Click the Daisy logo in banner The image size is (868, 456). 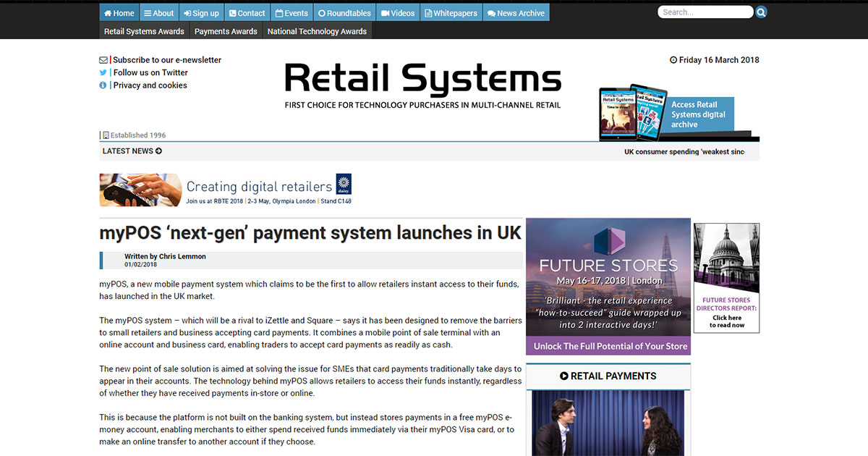tap(344, 182)
